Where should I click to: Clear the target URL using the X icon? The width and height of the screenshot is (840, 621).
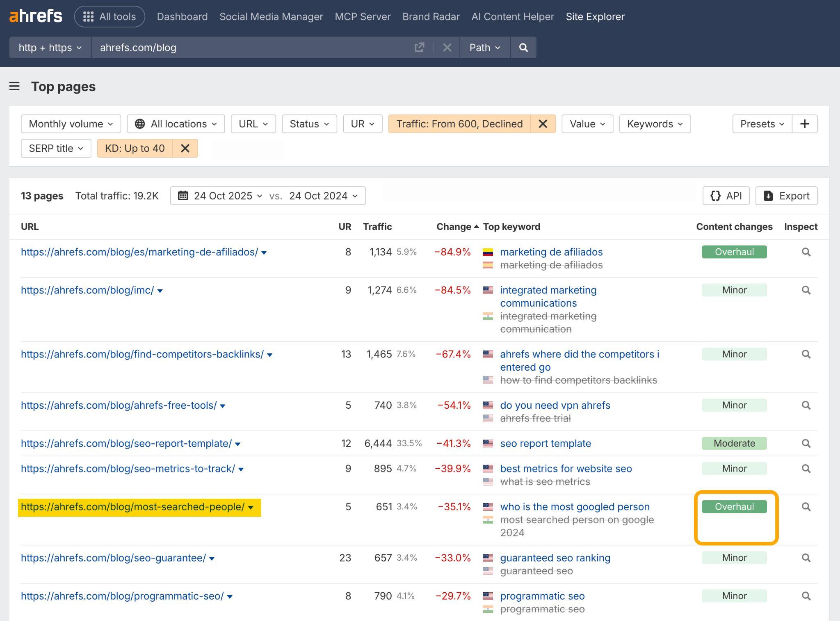point(447,47)
